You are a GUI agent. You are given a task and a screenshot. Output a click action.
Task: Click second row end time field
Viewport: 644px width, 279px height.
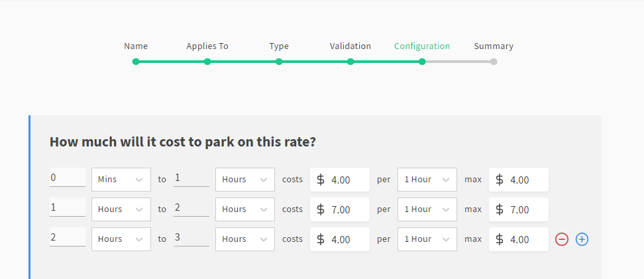(191, 208)
